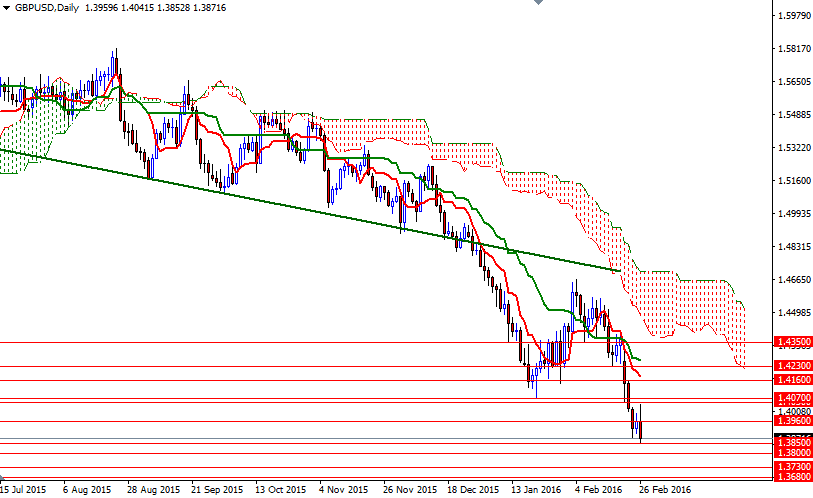This screenshot has height=498, width=813.
Task: Click the 1.54885 price scale value
Action: tap(794, 115)
